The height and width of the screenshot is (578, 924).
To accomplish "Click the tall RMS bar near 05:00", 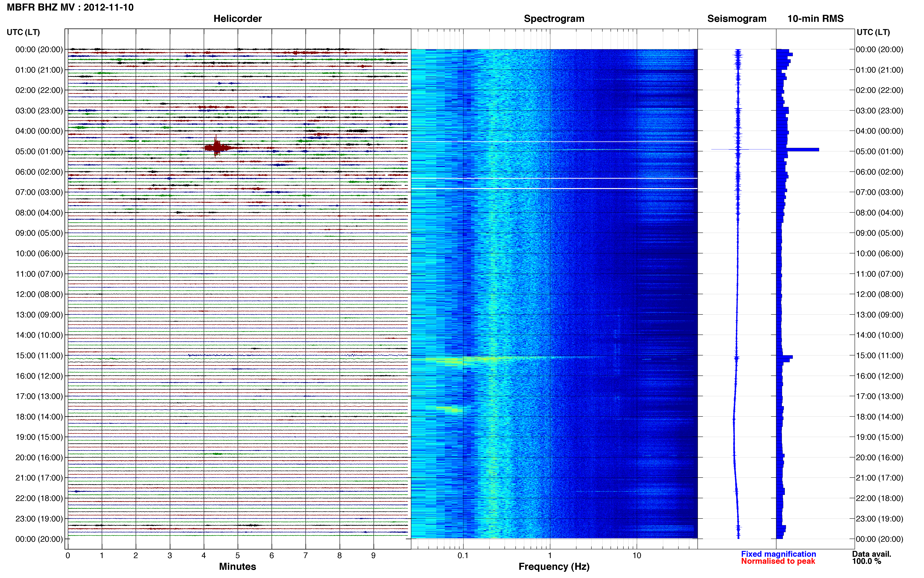I will pyautogui.click(x=798, y=149).
